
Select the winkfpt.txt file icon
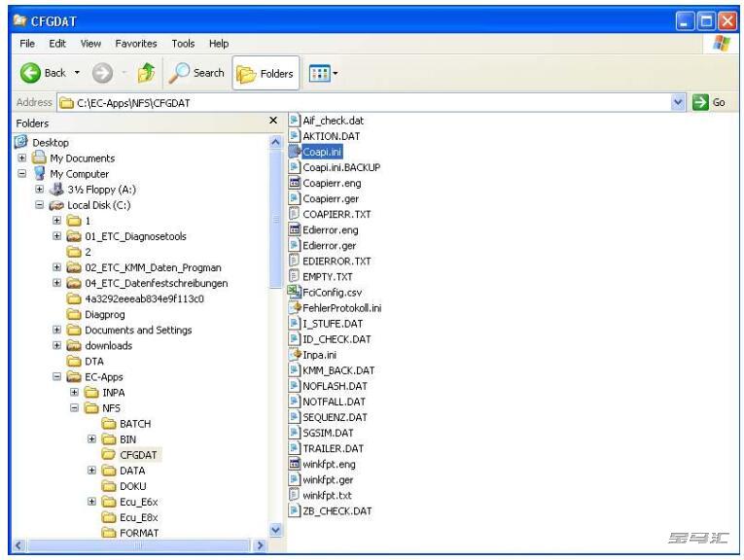[295, 496]
